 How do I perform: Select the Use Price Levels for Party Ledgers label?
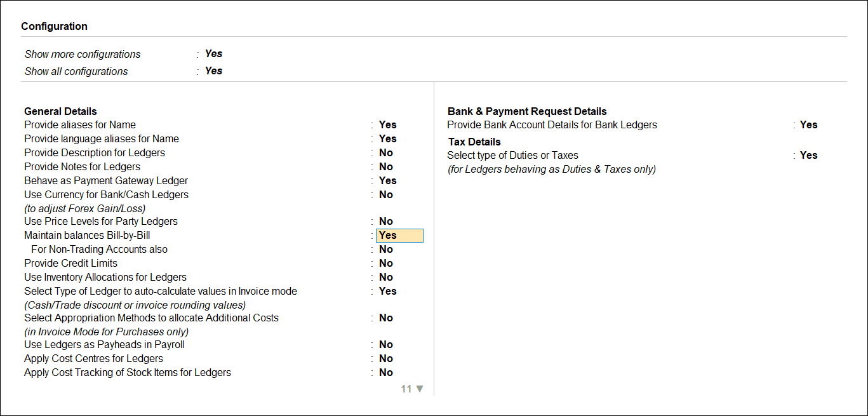101,222
